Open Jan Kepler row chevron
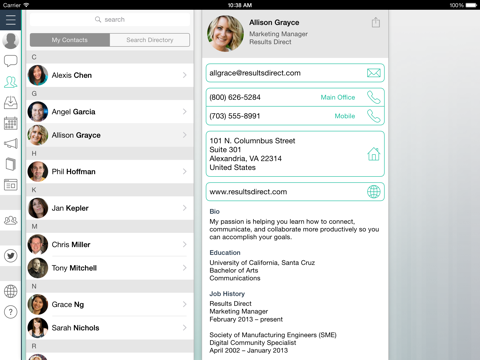 click(x=184, y=208)
